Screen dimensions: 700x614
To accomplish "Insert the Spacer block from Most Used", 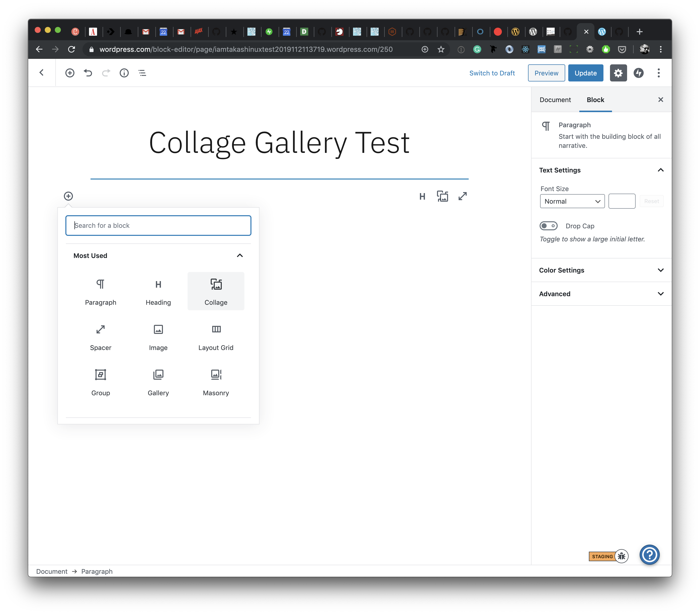I will pos(100,337).
